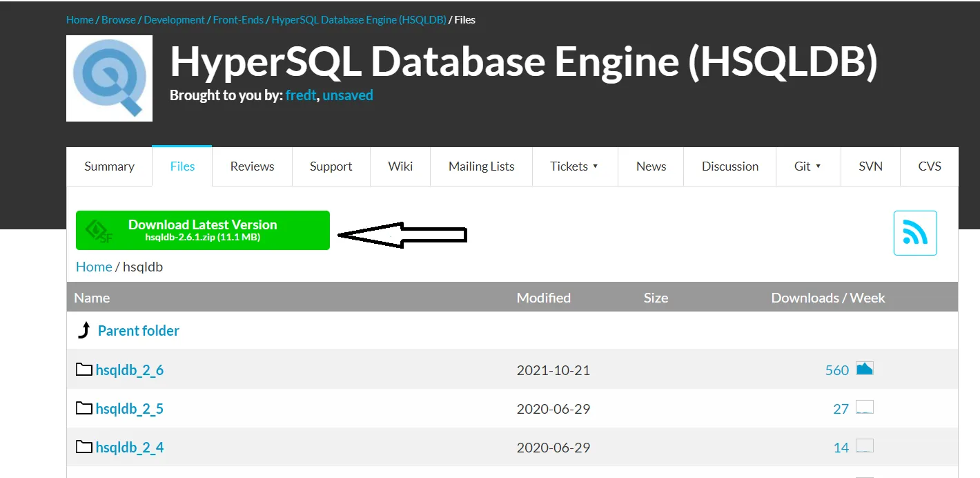Click the SourceForge logo on download button
The width and height of the screenshot is (980, 478).
(99, 231)
